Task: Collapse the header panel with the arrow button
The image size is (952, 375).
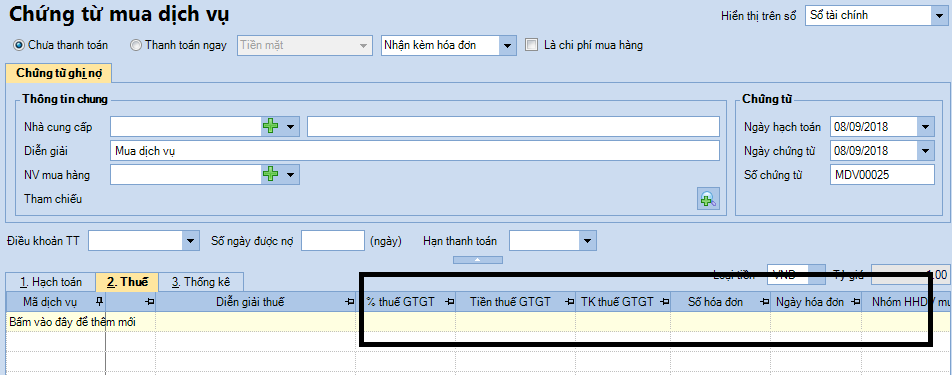Action: (478, 260)
